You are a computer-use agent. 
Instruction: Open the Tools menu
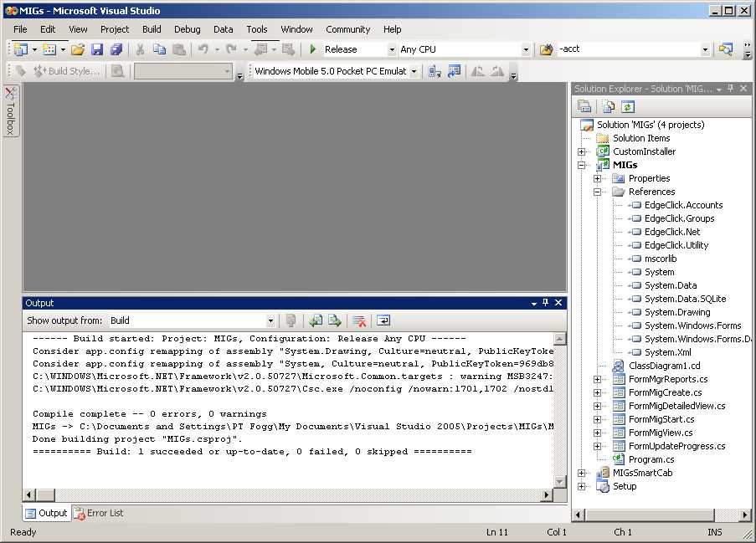(x=256, y=29)
